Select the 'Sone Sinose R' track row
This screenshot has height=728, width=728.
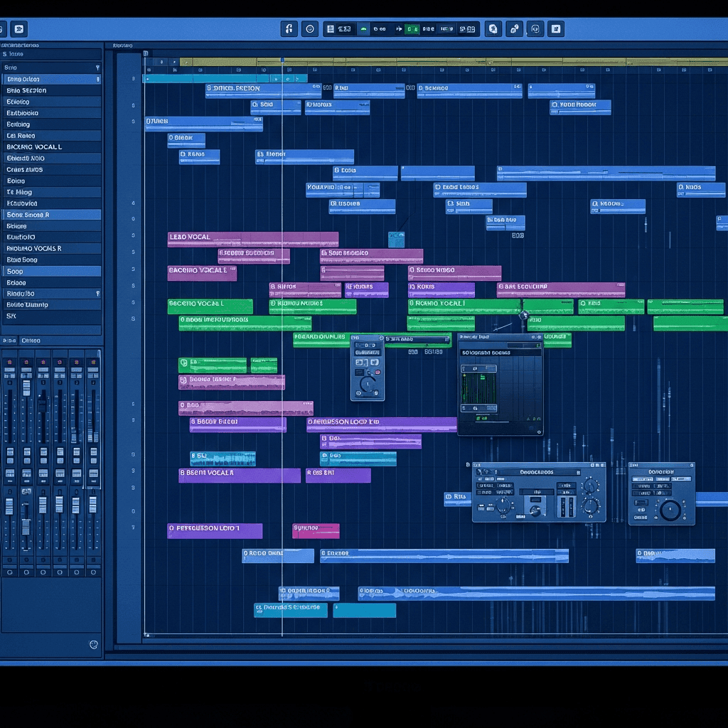[51, 215]
